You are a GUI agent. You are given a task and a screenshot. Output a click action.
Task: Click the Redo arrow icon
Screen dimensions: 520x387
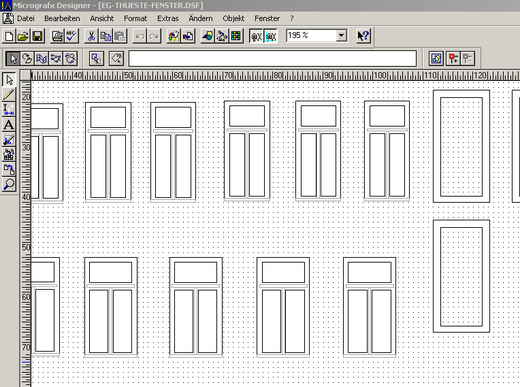coord(154,36)
